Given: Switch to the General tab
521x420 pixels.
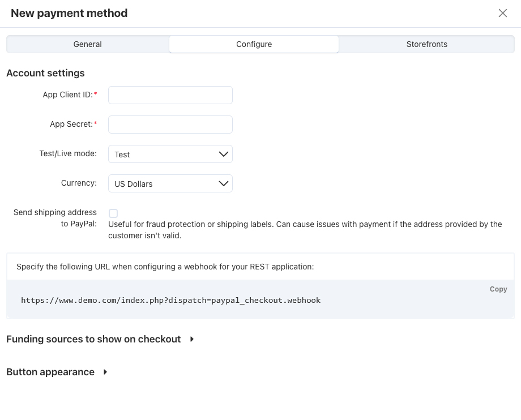Looking at the screenshot, I should click(x=87, y=44).
